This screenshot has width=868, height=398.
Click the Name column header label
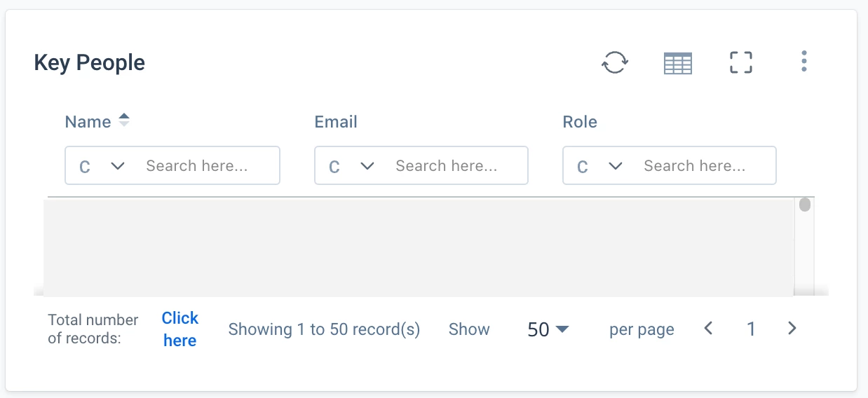(88, 122)
